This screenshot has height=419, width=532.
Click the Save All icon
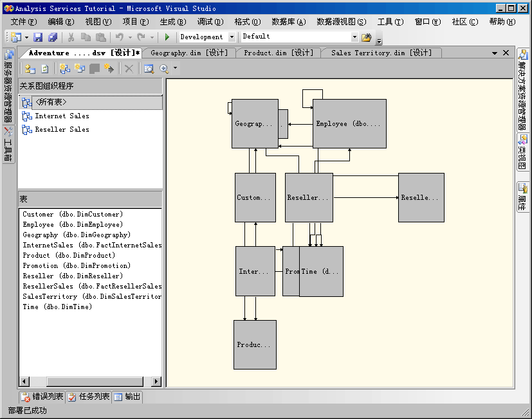(52, 37)
